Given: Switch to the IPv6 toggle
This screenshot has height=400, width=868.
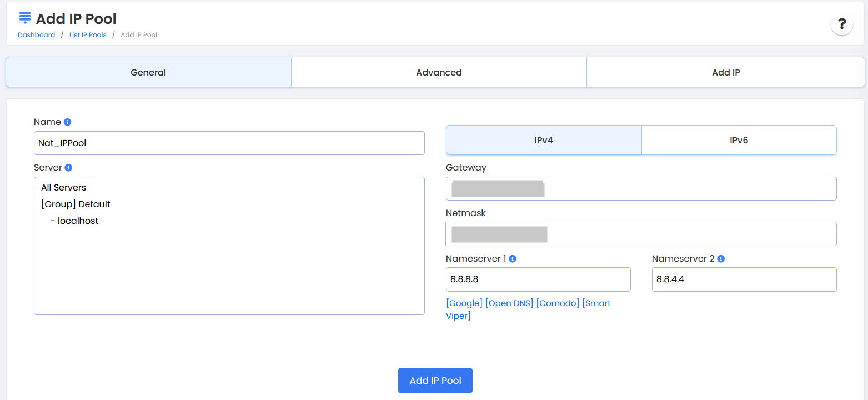Looking at the screenshot, I should pyautogui.click(x=739, y=140).
